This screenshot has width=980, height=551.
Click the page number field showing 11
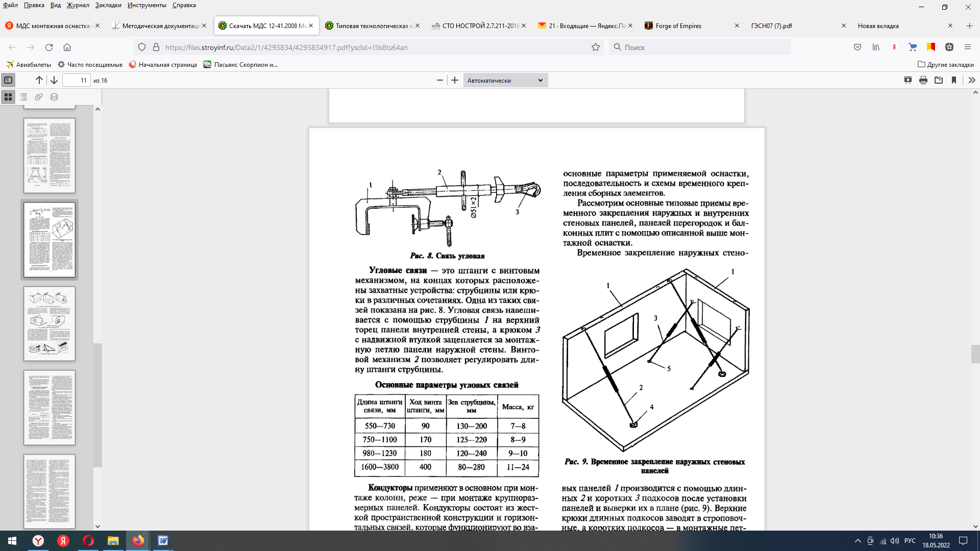coord(77,80)
